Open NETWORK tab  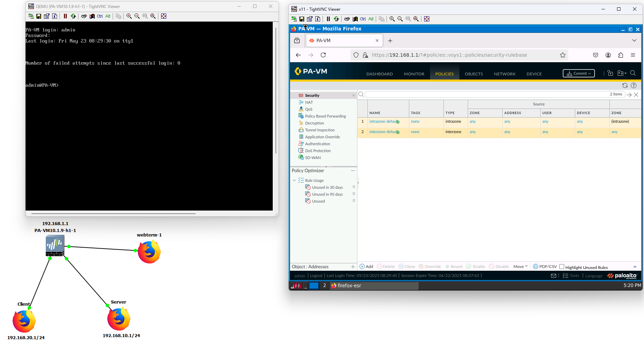tap(505, 74)
